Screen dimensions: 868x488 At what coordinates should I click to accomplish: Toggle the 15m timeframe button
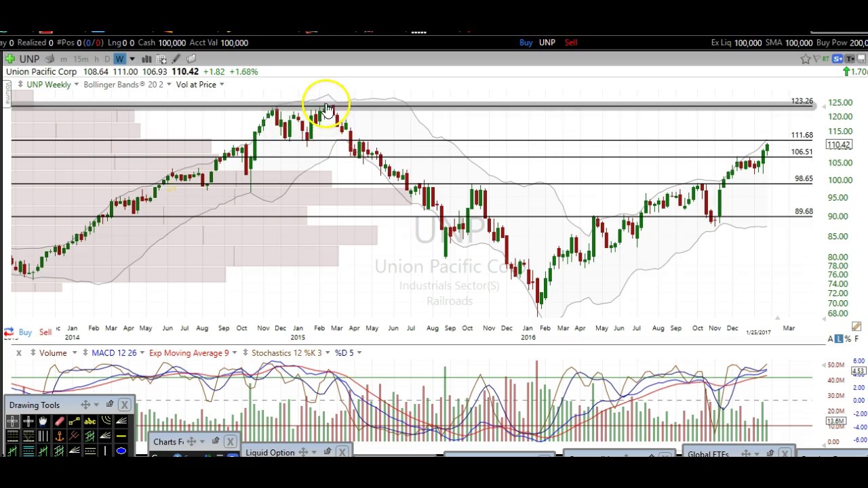pyautogui.click(x=80, y=59)
